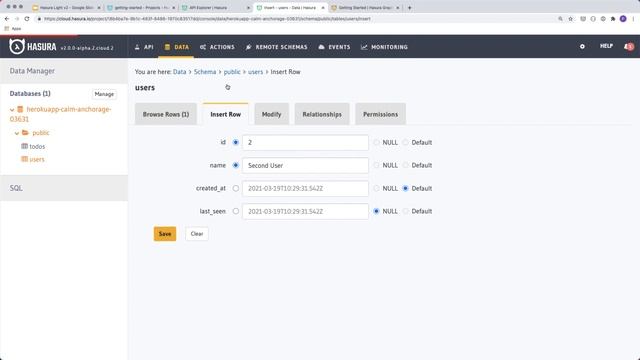
Task: Click the id input field
Action: (x=305, y=142)
